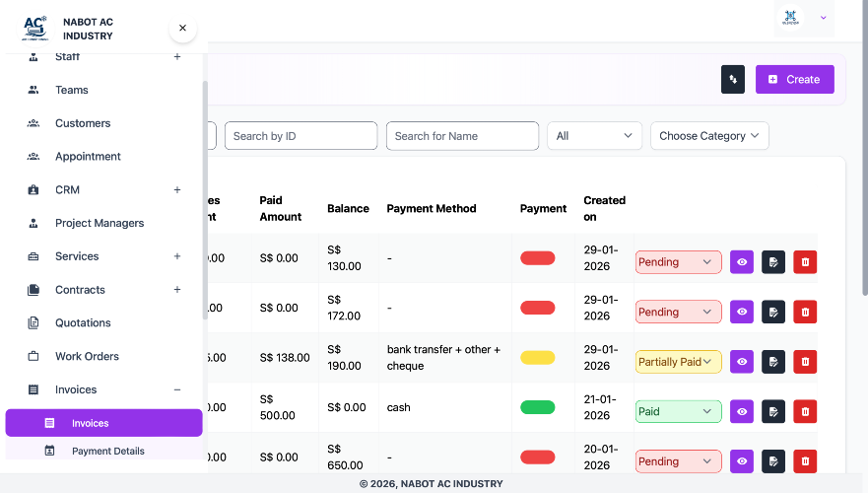Viewport: 868px width, 493px height.
Task: Close the sidebar with the X button
Action: point(182,28)
